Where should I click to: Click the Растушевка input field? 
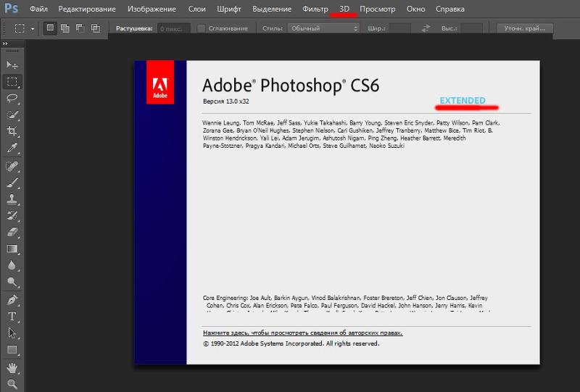174,28
